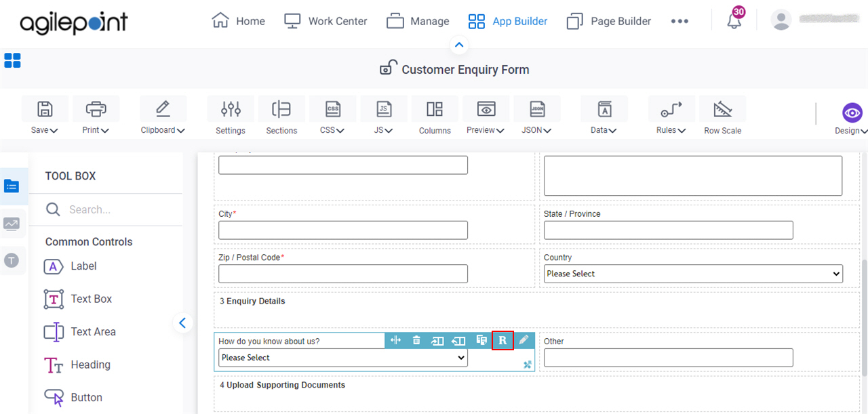Click the CSS file icon
Viewport: 868px width, 414px height.
point(333,109)
